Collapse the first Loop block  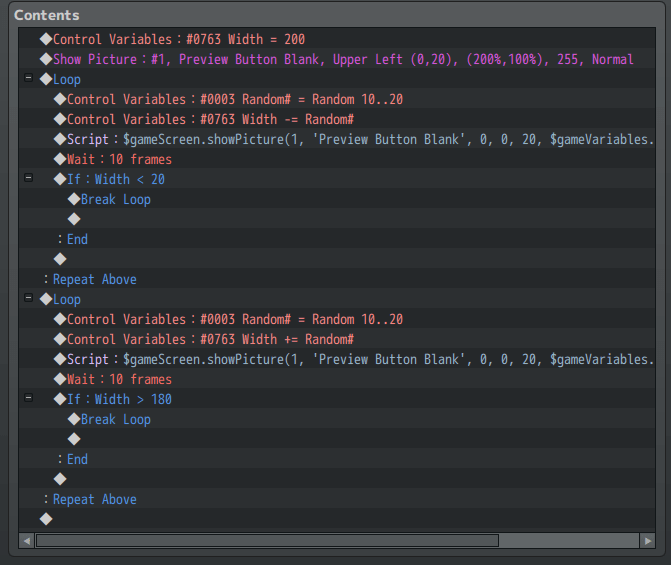point(28,78)
